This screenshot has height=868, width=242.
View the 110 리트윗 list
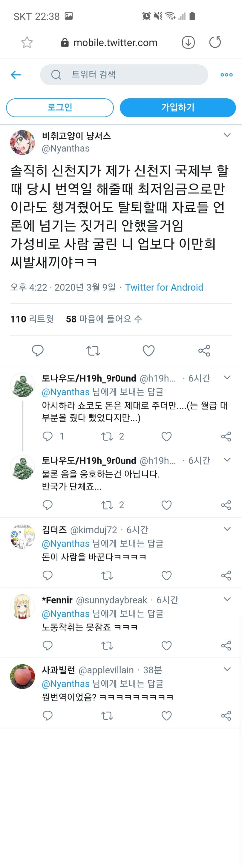(32, 319)
